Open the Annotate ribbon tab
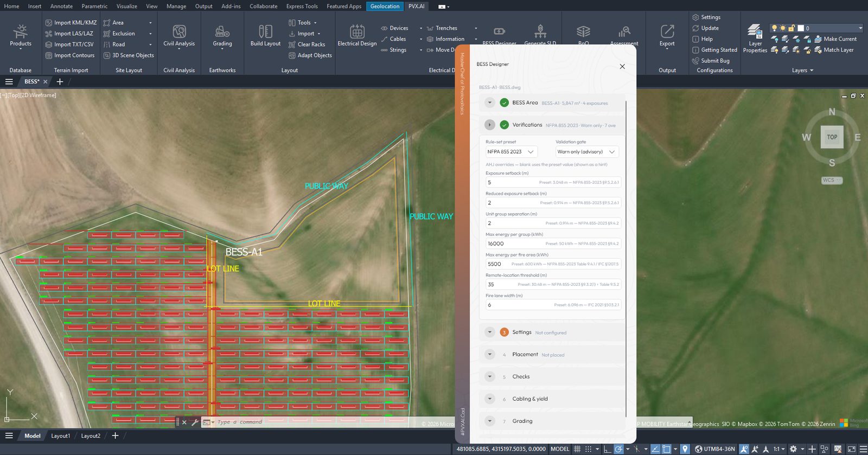868x455 pixels. (x=61, y=6)
